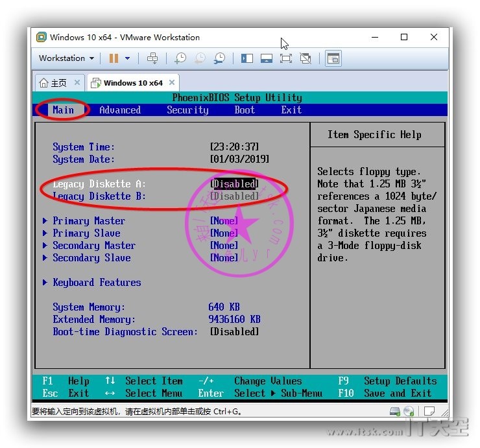Image resolution: width=480 pixels, height=448 pixels.
Task: Click Send Ctrl+Alt+Del toolbar icon
Action: pos(152,58)
